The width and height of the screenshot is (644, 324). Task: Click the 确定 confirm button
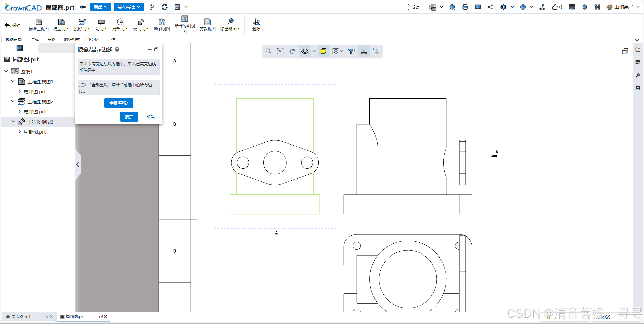click(x=129, y=117)
